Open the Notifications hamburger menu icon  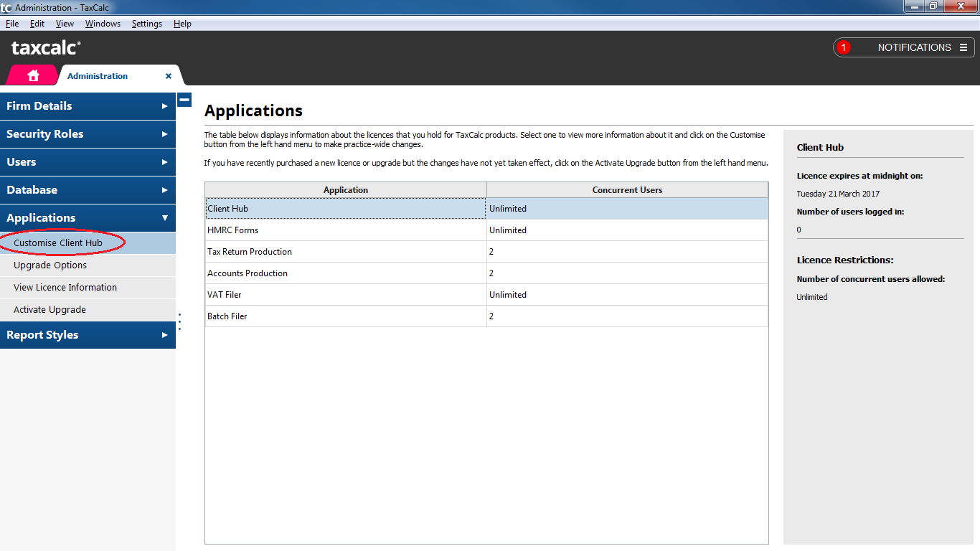tap(963, 47)
